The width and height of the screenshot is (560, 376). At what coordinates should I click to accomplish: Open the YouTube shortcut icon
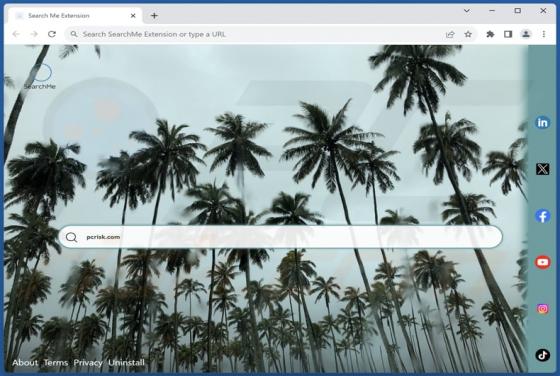tap(542, 262)
